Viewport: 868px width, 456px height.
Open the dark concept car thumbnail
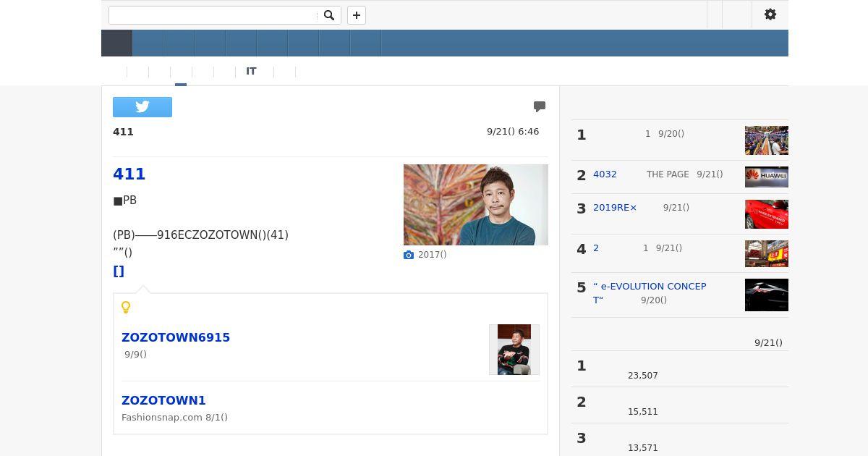click(767, 295)
